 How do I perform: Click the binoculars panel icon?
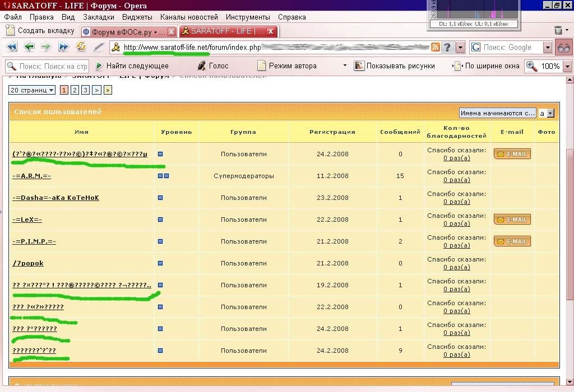[563, 48]
